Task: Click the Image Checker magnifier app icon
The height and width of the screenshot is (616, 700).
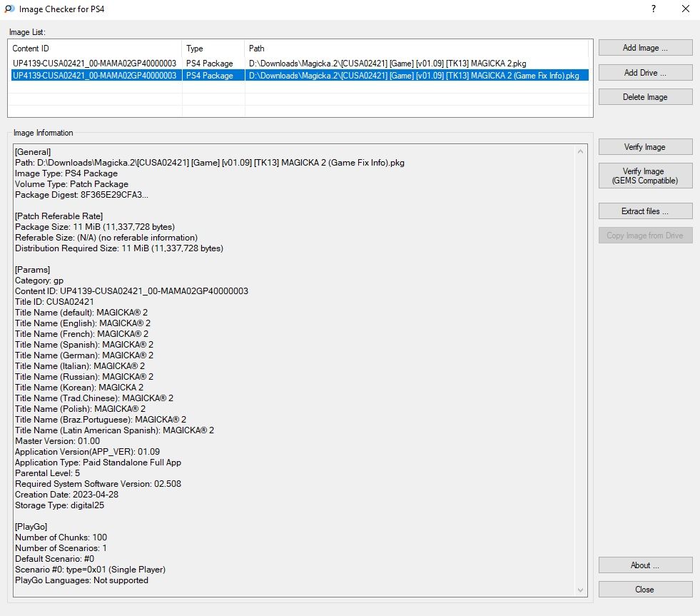Action: tap(9, 9)
